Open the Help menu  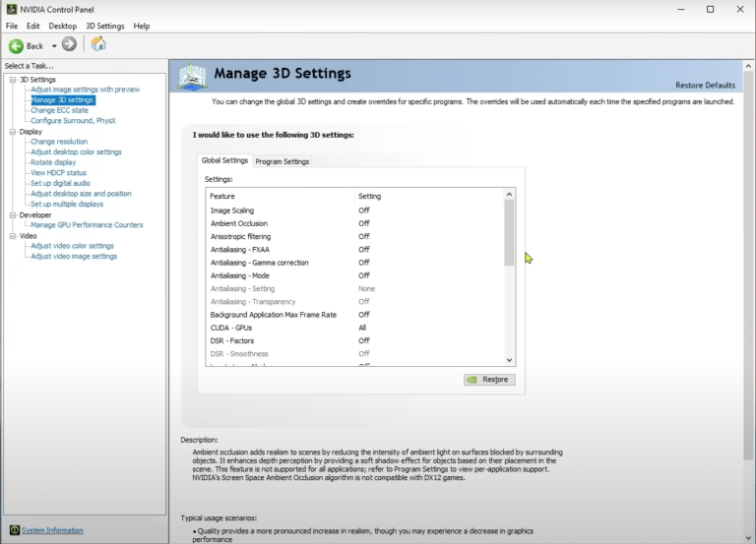point(142,26)
